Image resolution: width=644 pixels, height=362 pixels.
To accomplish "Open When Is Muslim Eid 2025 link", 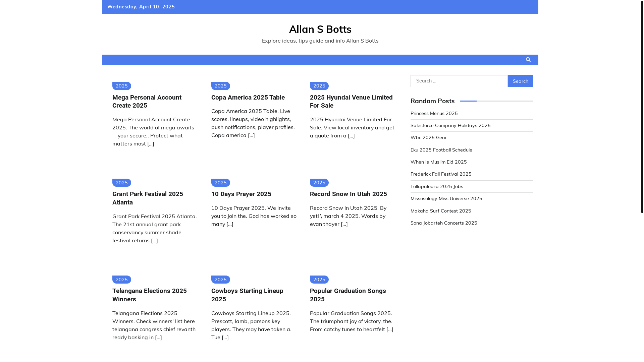I will click(x=438, y=162).
